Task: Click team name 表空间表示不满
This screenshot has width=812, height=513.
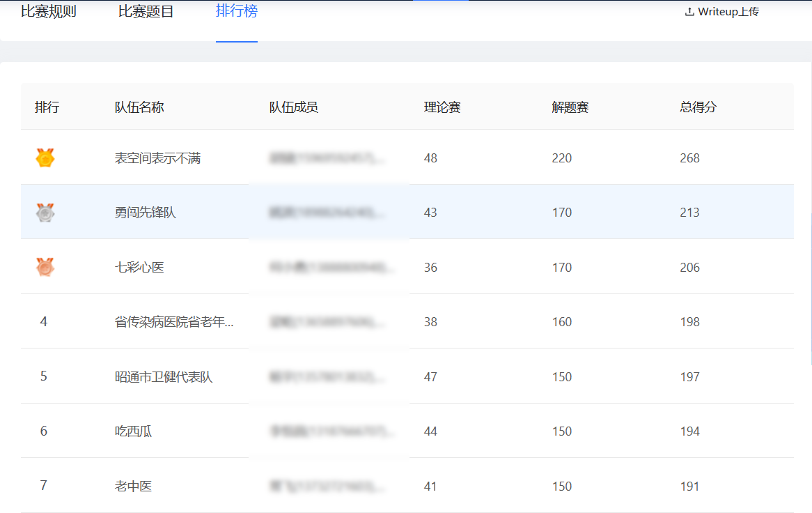Action: [x=157, y=158]
